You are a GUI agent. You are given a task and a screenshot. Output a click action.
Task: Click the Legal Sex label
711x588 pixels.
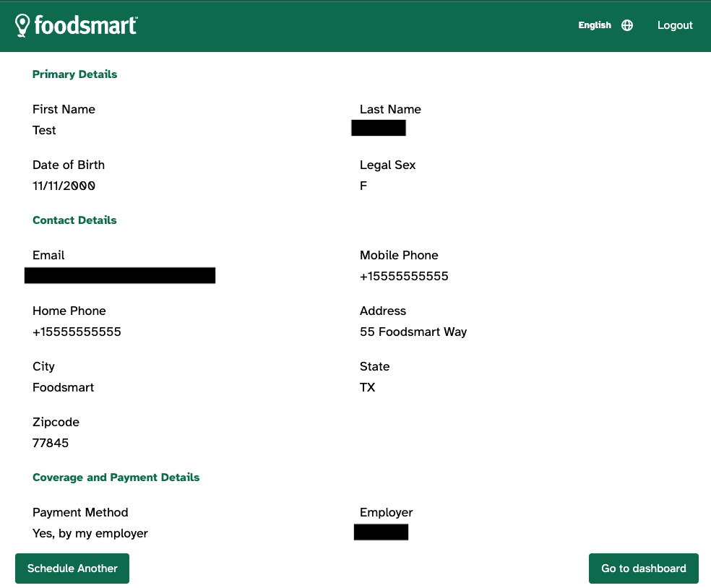[x=388, y=165]
